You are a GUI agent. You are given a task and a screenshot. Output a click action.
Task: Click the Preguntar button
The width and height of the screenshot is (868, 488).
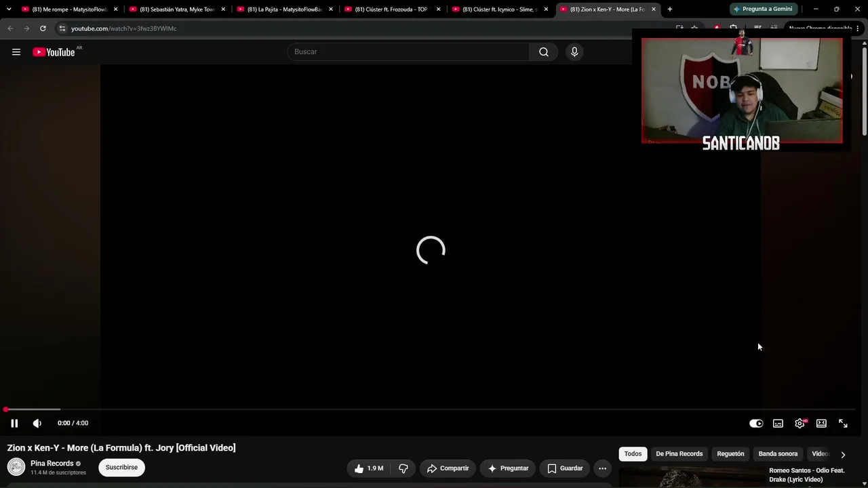[508, 468]
